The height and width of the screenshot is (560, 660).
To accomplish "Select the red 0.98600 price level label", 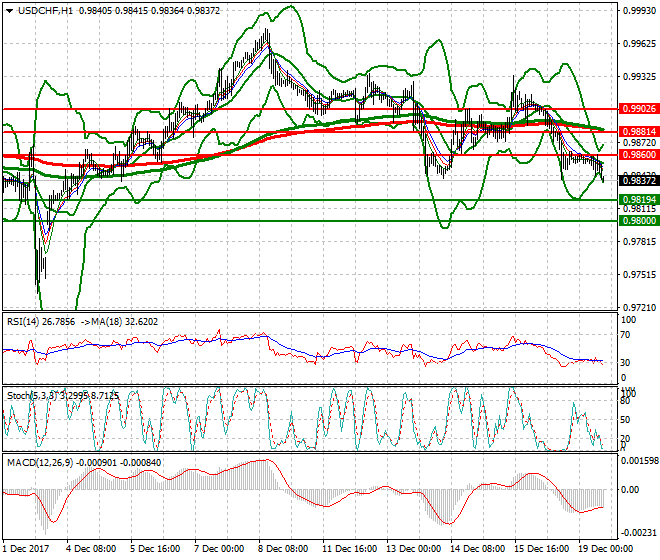I will [639, 155].
